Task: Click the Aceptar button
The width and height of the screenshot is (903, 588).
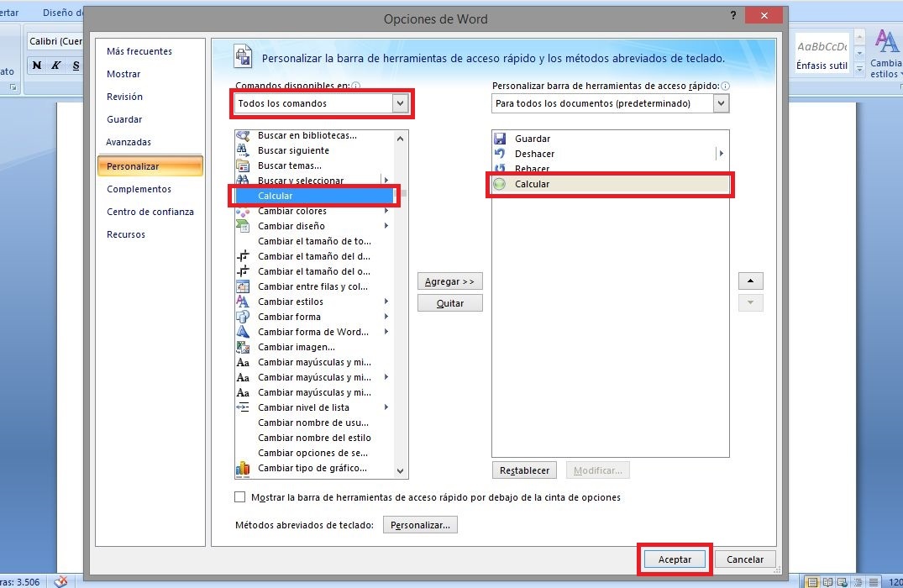Action: coord(675,559)
